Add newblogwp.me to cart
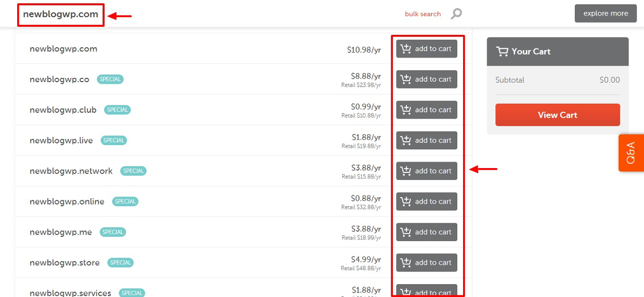The height and width of the screenshot is (297, 644). pyautogui.click(x=427, y=233)
